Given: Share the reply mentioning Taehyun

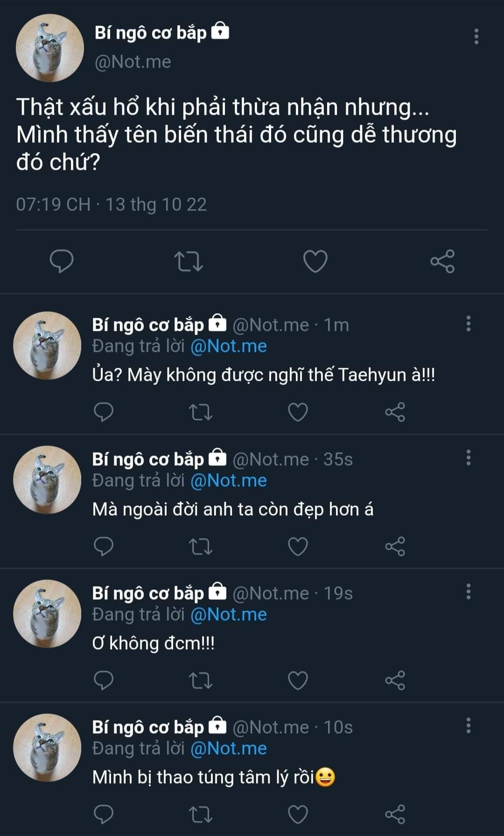Looking at the screenshot, I should pyautogui.click(x=395, y=412).
